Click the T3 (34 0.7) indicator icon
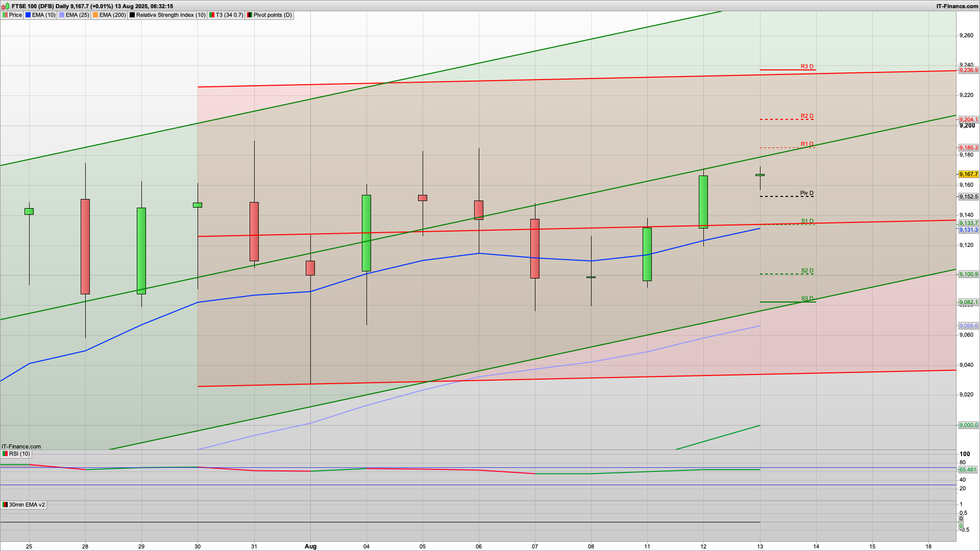Screen dimensions: 980x551 [212, 15]
